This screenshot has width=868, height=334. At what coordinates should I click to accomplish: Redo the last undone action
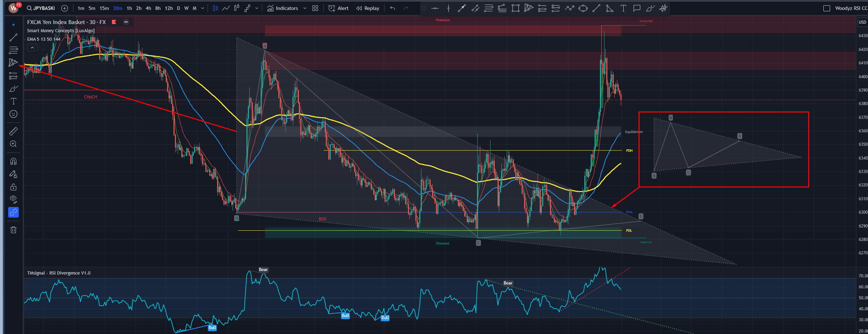(x=406, y=8)
